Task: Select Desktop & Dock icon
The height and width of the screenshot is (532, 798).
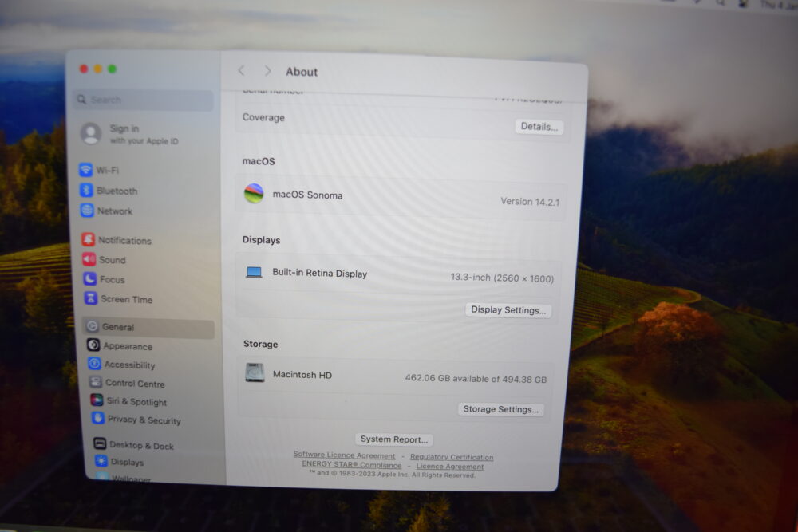Action: coord(100,444)
